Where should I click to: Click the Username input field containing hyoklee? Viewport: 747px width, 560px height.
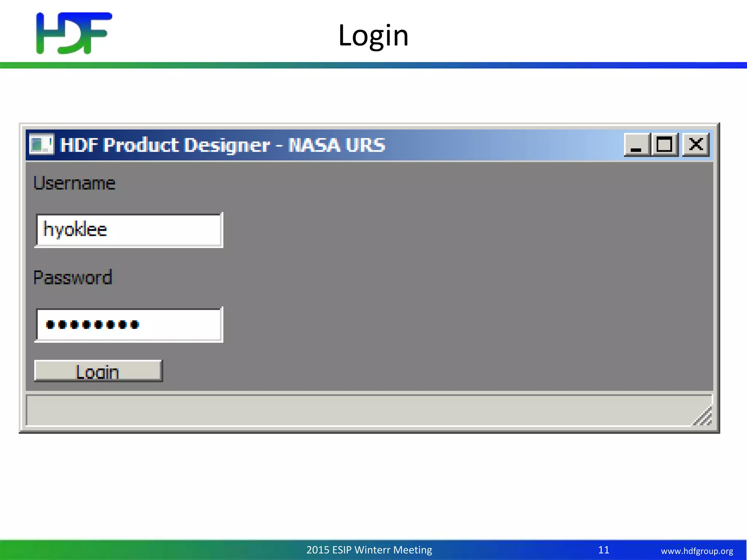[129, 230]
